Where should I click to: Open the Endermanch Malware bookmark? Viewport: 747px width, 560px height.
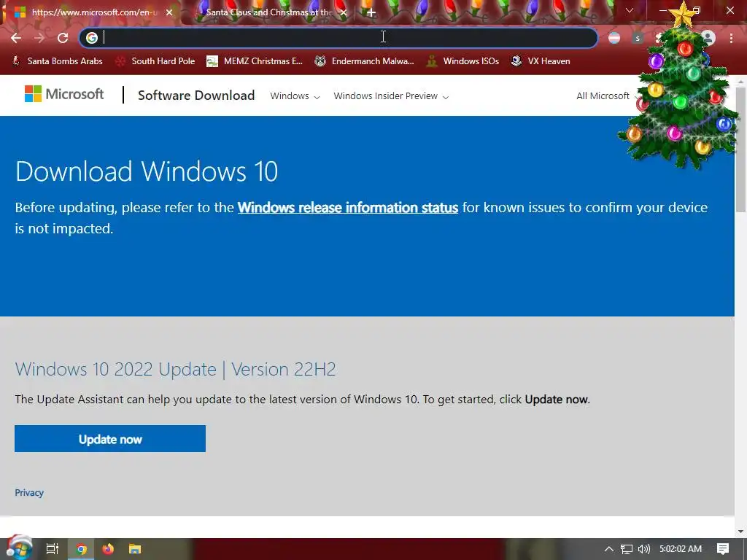click(365, 61)
